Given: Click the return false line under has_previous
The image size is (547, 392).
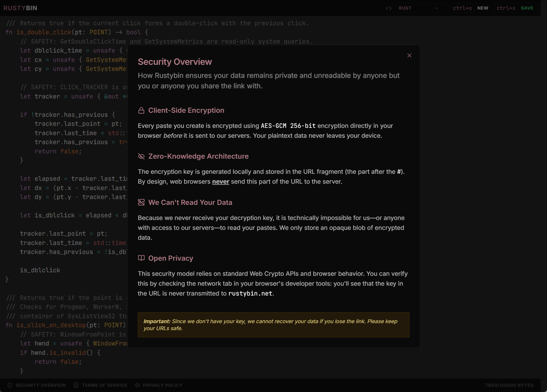Looking at the screenshot, I should tap(58, 151).
